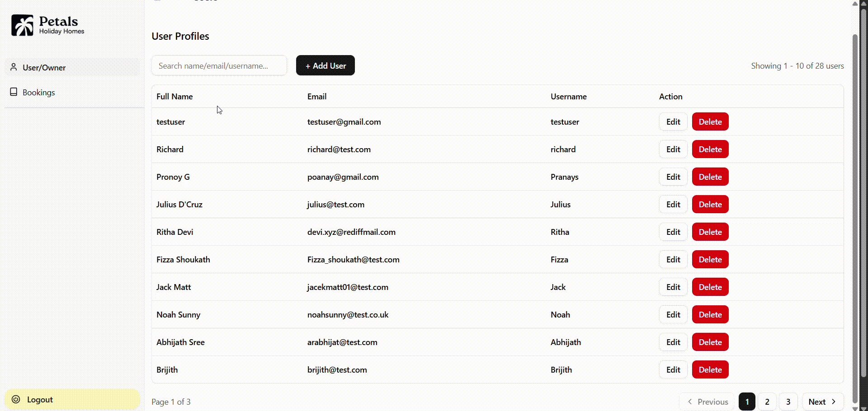
Task: Edit the Fizza Shoukath profile
Action: click(673, 260)
